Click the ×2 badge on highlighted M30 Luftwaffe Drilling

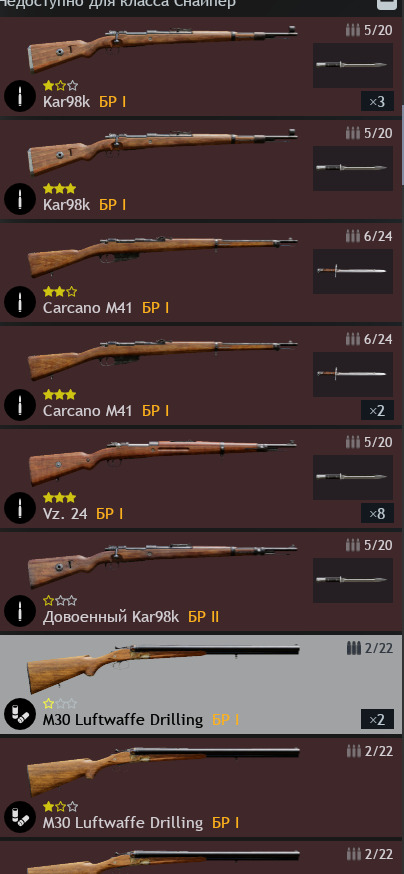[377, 719]
